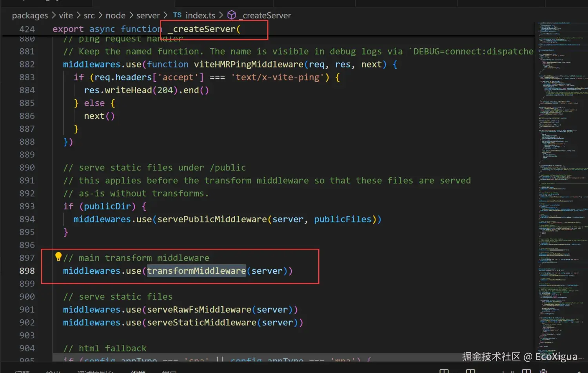
Task: Click '_createServer(' in sticky header
Action: [204, 29]
